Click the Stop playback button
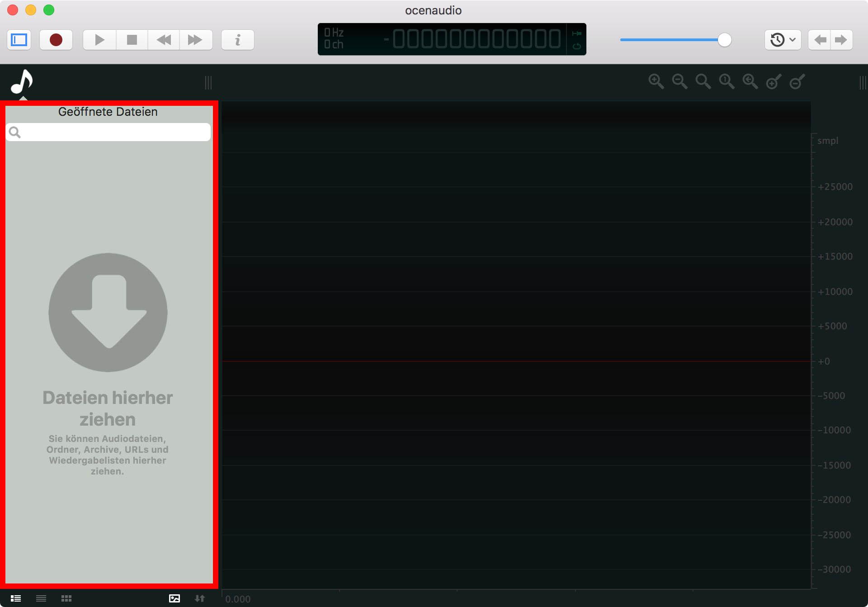868x607 pixels. (132, 40)
